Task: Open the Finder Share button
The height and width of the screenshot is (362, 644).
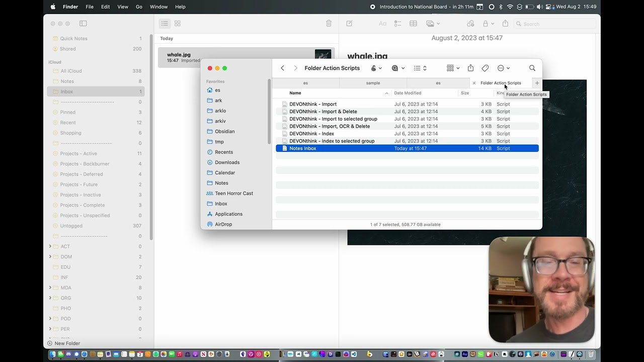Action: tap(470, 68)
